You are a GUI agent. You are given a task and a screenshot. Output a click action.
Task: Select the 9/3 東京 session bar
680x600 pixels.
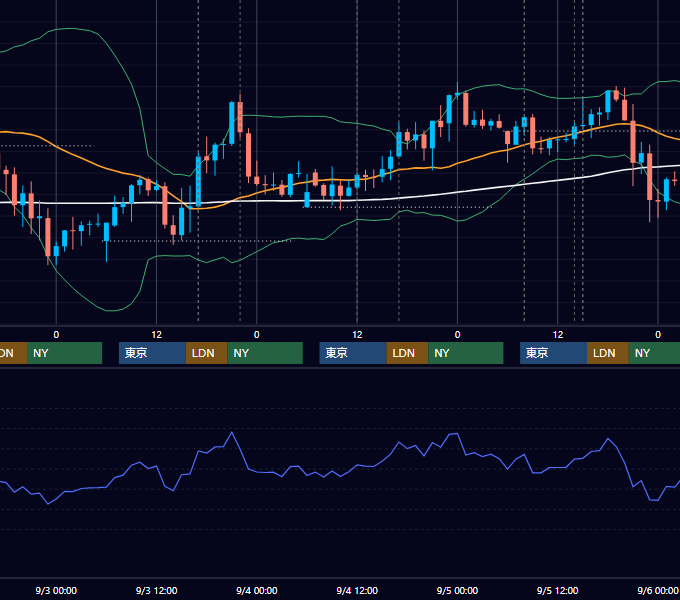pyautogui.click(x=153, y=353)
